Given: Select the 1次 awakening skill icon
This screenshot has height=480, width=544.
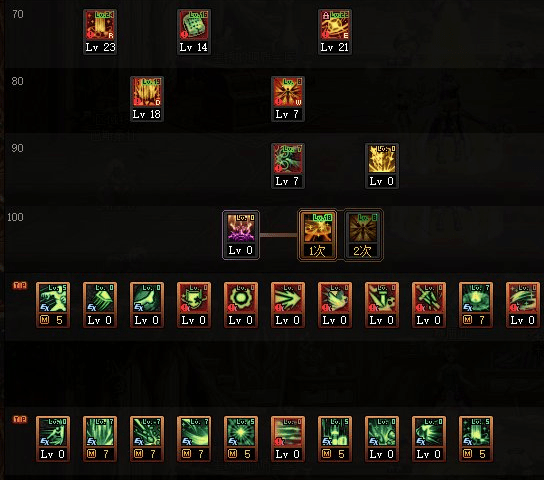Looking at the screenshot, I should pyautogui.click(x=317, y=235).
